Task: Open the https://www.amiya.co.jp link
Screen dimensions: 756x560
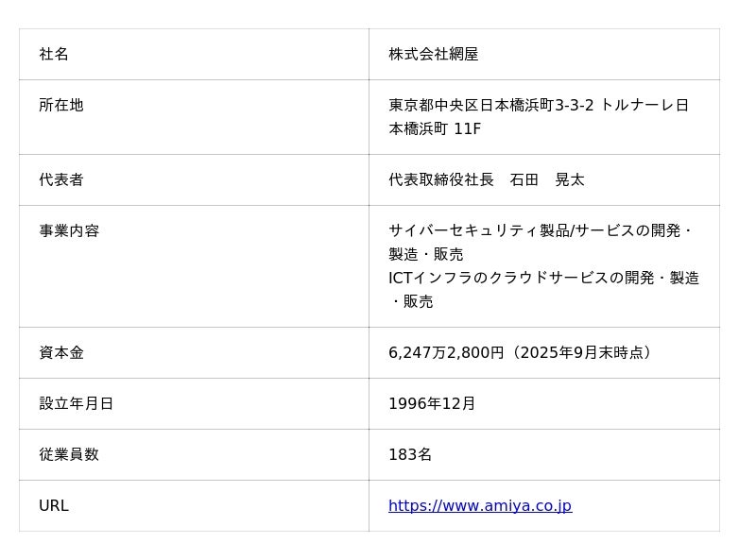Action: click(x=479, y=506)
